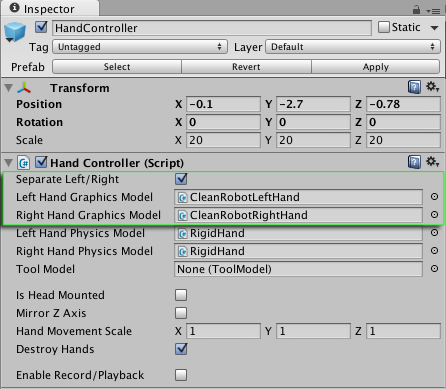Open object picker for Right Hand Physics Model
The image size is (446, 389).
434,251
